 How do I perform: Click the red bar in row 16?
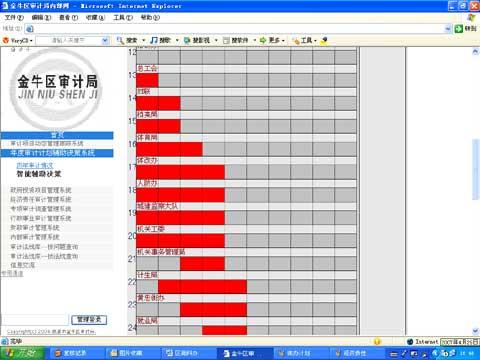click(x=169, y=149)
